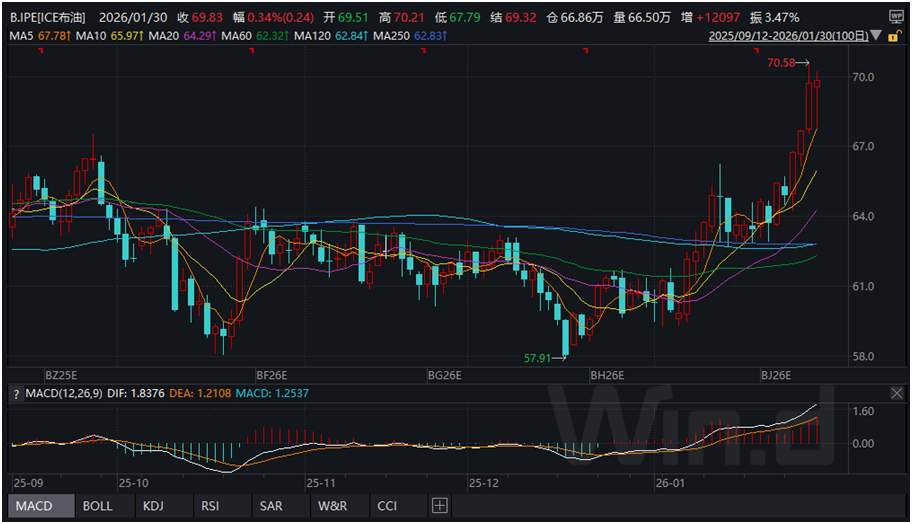Click the 振 3.47% amplitude value
The width and height of the screenshot is (912, 524).
click(774, 17)
